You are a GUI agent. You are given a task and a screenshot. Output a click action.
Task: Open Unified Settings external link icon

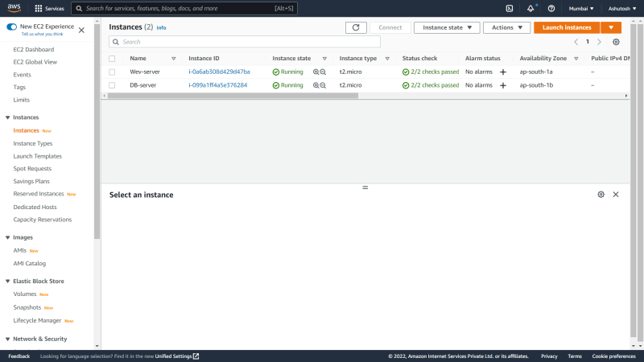(x=196, y=356)
